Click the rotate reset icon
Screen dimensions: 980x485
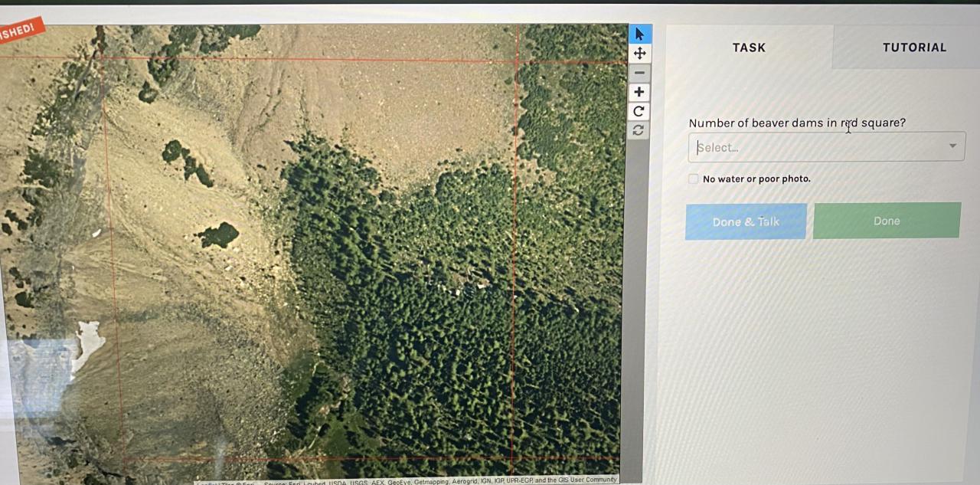point(639,111)
